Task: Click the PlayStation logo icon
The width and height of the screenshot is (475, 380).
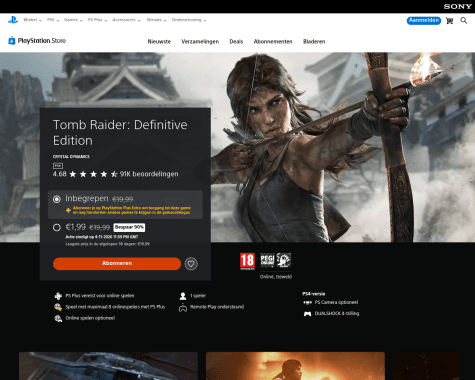Action: [x=13, y=20]
